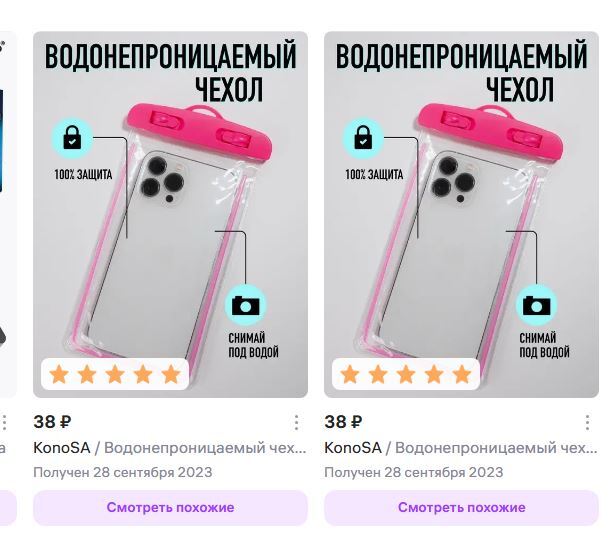Image resolution: width=615 pixels, height=541 pixels.
Task: Click five-star rating on left product image
Action: pyautogui.click(x=115, y=374)
